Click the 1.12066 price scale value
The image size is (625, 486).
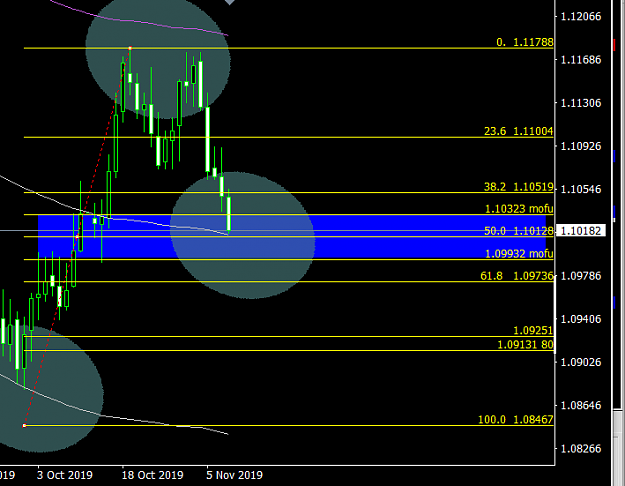(581, 16)
